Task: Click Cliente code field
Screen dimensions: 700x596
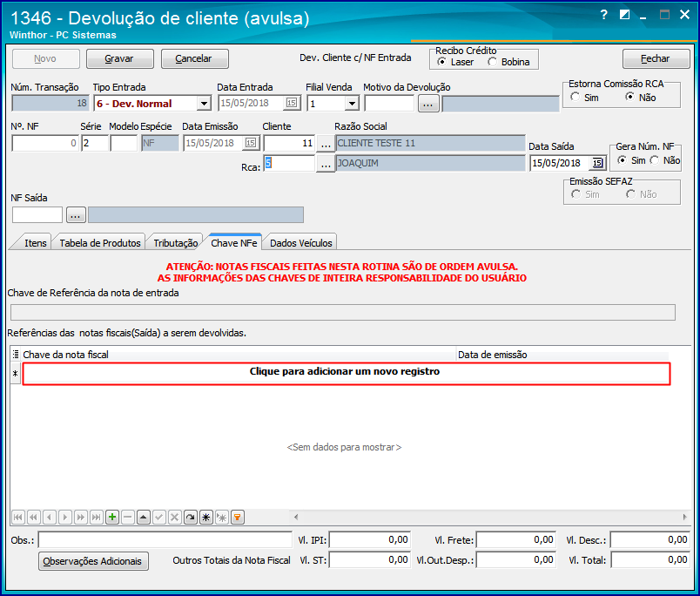Action: pos(289,144)
